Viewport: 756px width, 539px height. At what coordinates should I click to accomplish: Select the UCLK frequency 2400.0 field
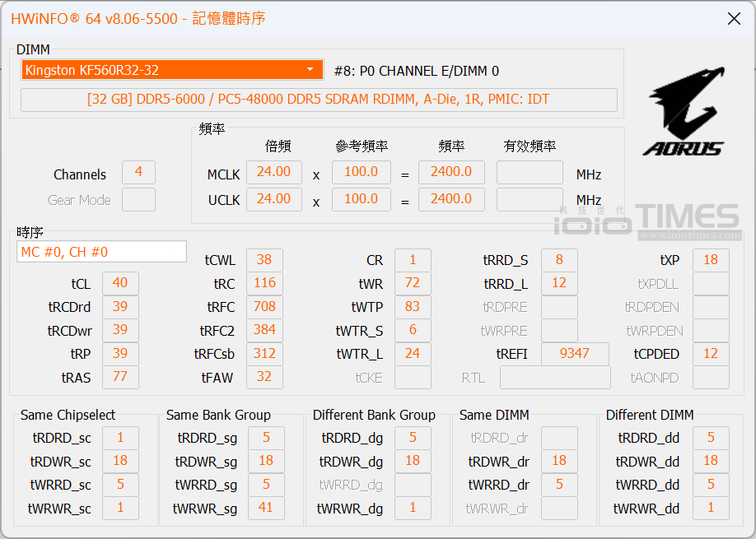(451, 199)
